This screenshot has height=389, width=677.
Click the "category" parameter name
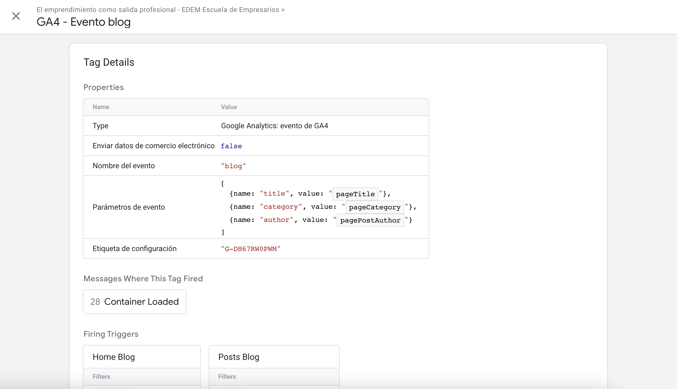click(x=281, y=207)
